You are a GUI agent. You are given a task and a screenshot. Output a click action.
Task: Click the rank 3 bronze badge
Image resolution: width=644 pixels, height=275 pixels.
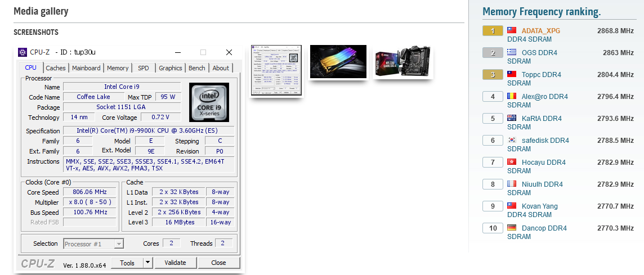click(493, 75)
